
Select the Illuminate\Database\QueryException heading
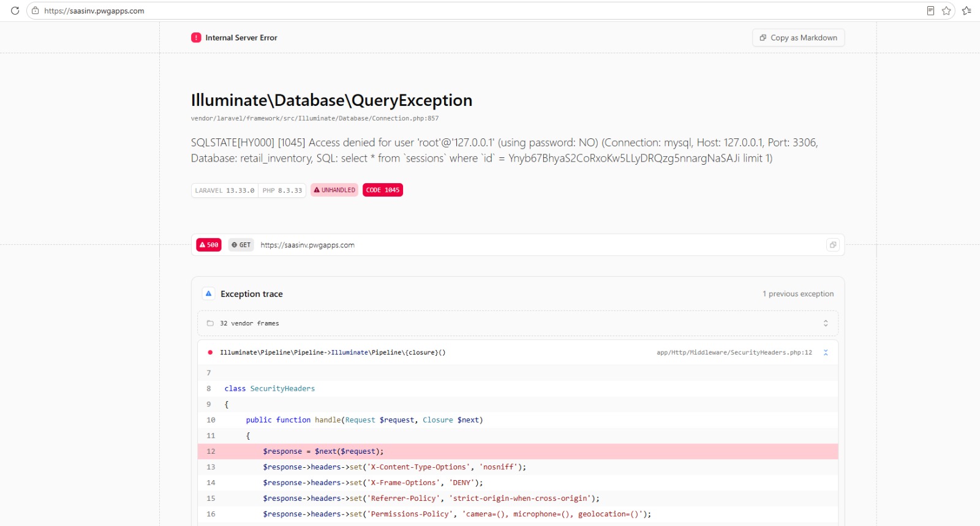[331, 100]
